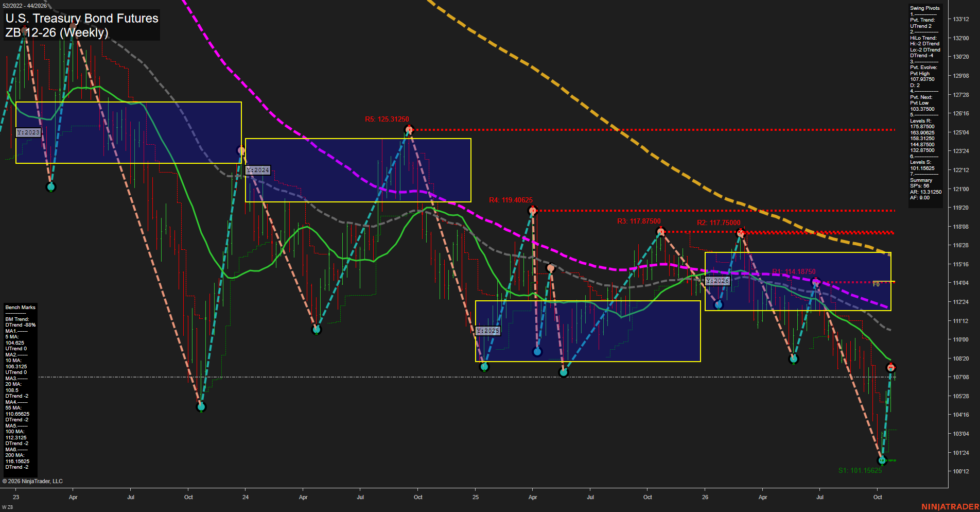Select the R5: 125.31250 resistance label
The image size is (980, 512).
pos(387,119)
